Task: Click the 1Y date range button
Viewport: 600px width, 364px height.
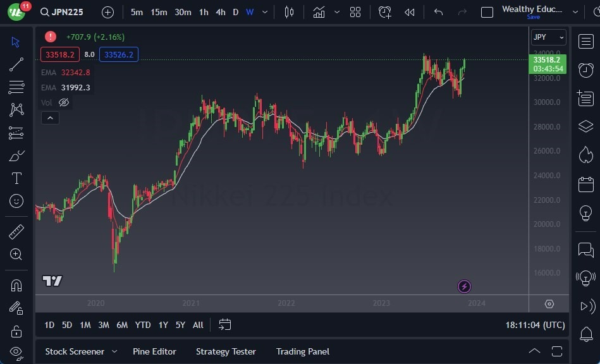Action: (x=162, y=325)
